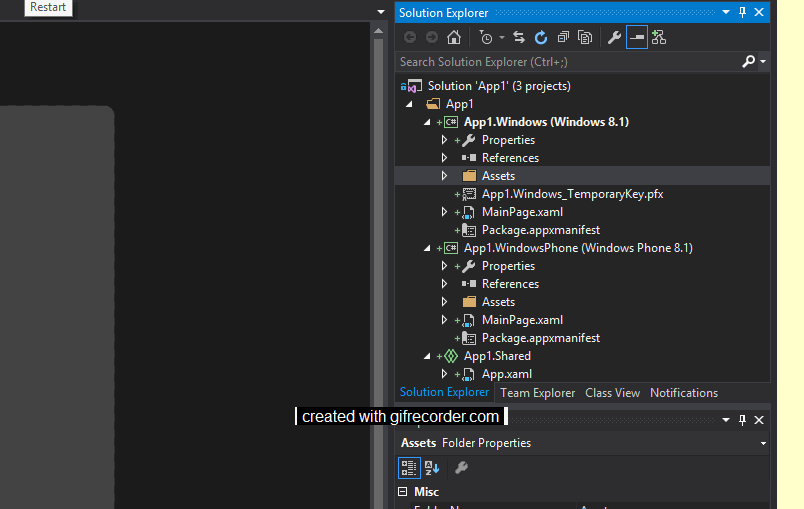804x509 pixels.
Task: Switch to the Notifications tab
Action: [x=684, y=393]
